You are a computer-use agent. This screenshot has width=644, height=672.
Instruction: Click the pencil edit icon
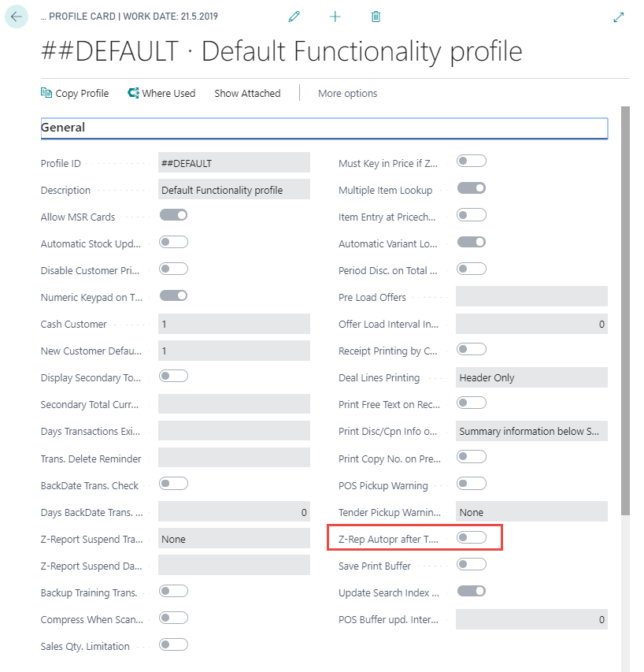click(x=294, y=17)
